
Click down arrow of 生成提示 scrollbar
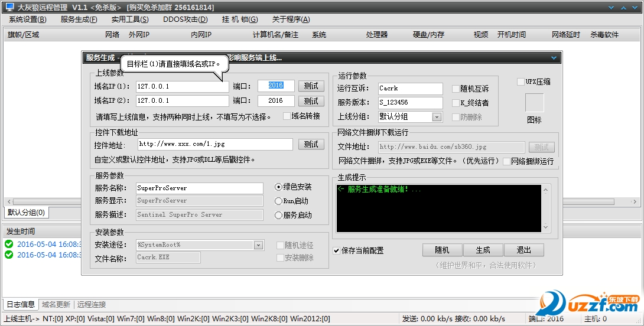point(545,227)
